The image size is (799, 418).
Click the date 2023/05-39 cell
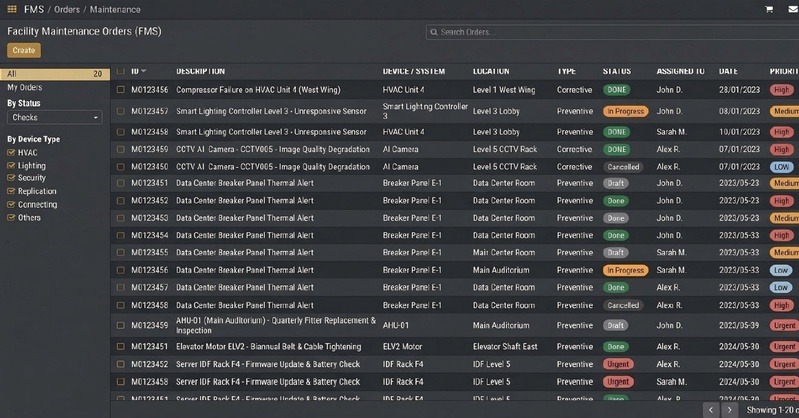click(739, 325)
